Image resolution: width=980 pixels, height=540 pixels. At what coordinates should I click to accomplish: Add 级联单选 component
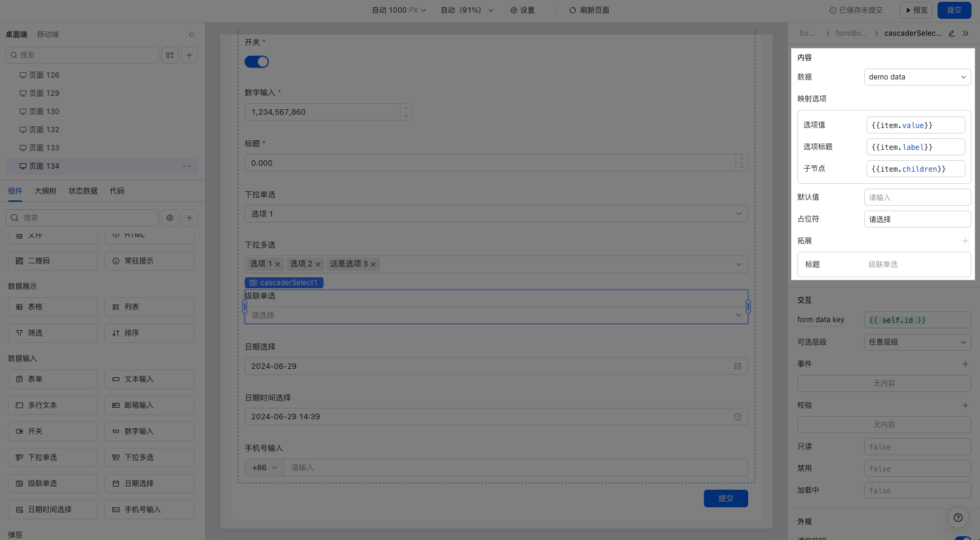pos(53,484)
